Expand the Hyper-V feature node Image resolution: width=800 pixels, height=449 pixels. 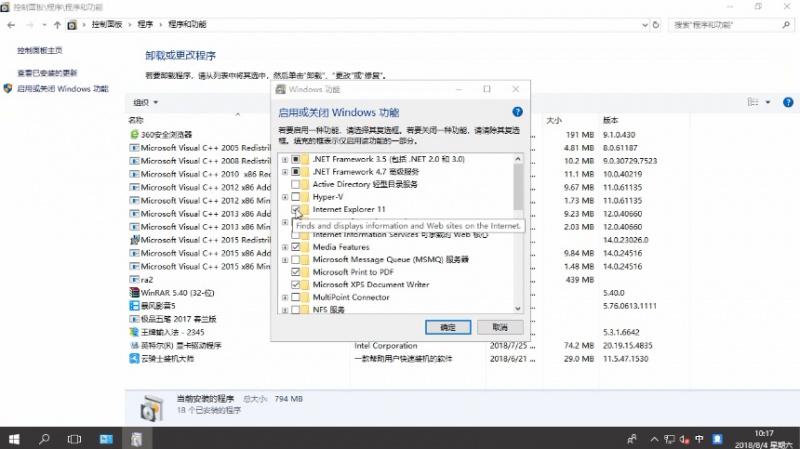coord(285,197)
